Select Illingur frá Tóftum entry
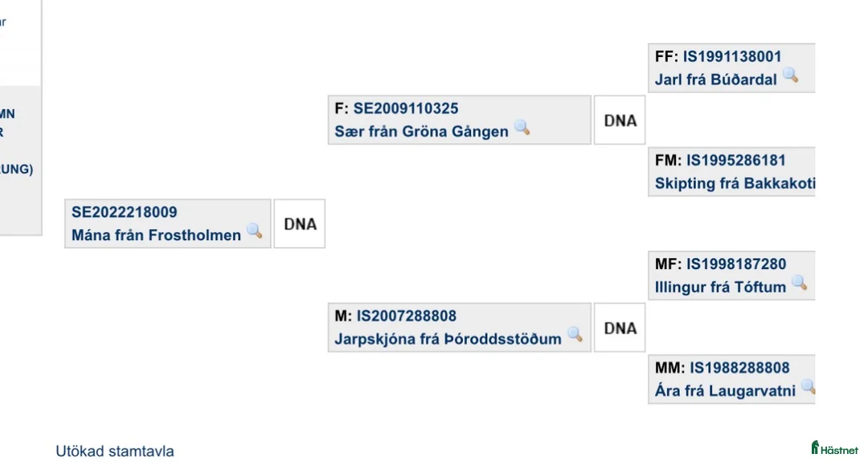The image size is (868, 462). click(x=720, y=287)
